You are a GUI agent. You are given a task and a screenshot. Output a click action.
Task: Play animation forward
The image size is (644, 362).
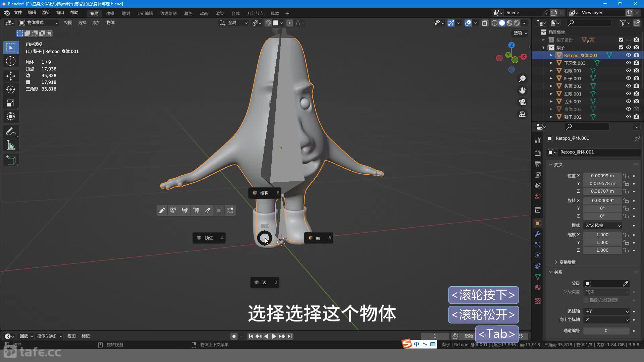coord(274,336)
